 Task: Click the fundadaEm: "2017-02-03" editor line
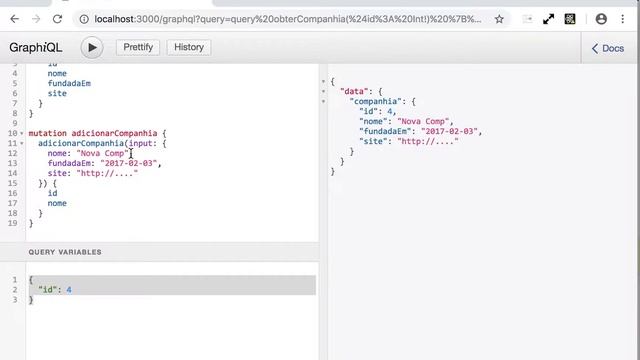pos(104,163)
